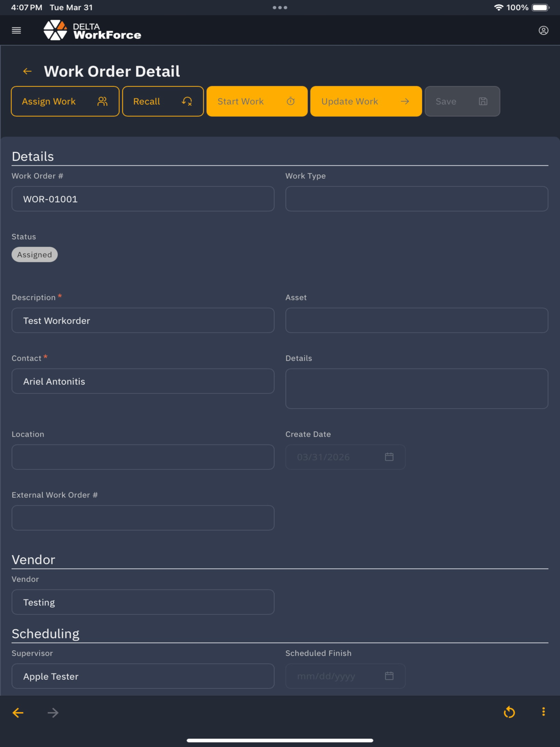Click the Scheduling section heading

coord(46,634)
